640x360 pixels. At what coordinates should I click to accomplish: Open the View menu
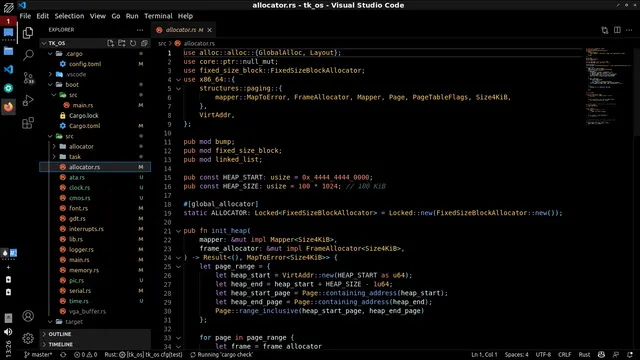click(x=98, y=16)
